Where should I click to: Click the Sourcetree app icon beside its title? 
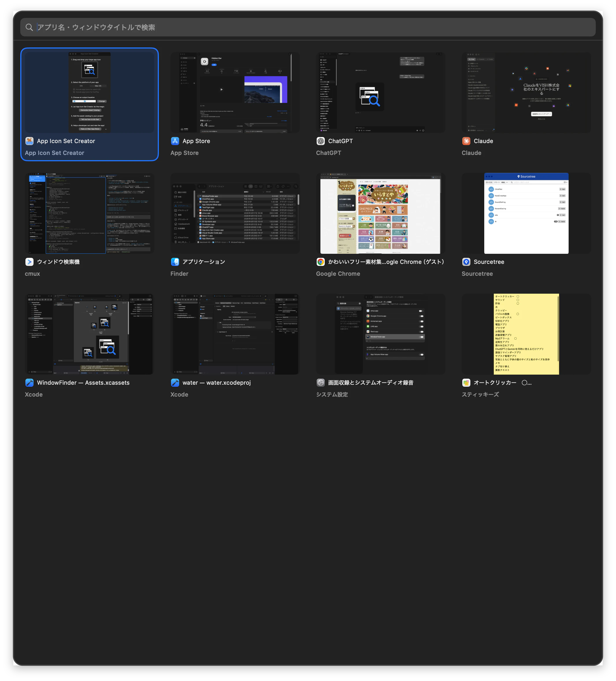click(466, 262)
